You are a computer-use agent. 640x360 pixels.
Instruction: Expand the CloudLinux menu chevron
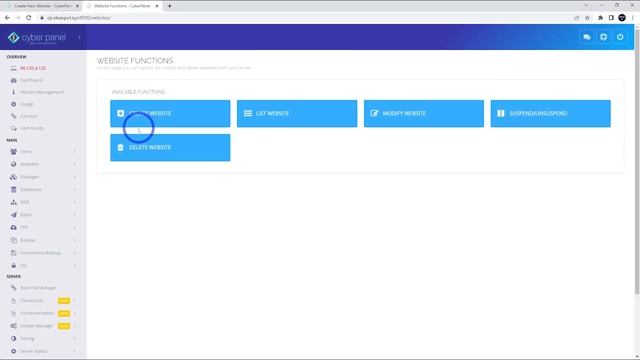(x=75, y=301)
